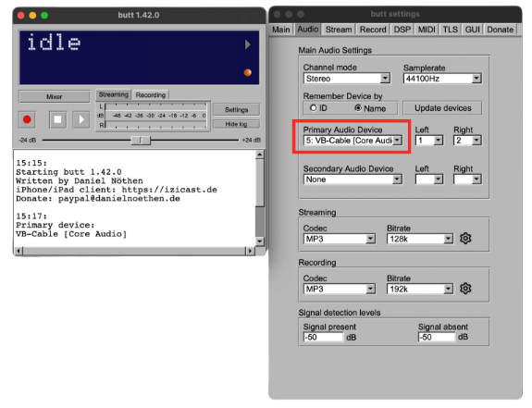Open Secondary device Right channel dropdown
This screenshot has width=532, height=408.
tap(467, 179)
